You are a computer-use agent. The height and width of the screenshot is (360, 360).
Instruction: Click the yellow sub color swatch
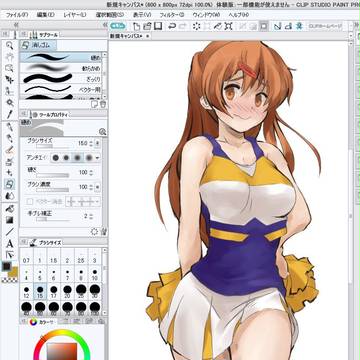tap(13, 272)
